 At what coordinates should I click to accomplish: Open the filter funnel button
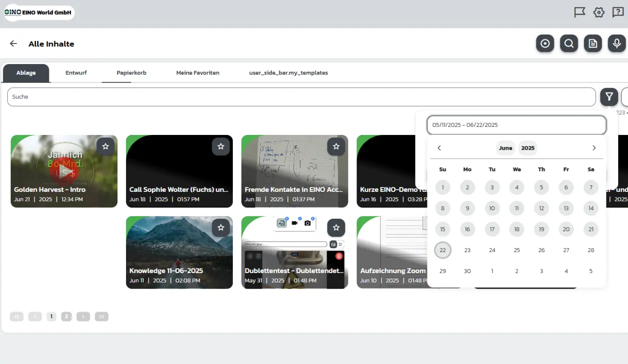coord(609,96)
